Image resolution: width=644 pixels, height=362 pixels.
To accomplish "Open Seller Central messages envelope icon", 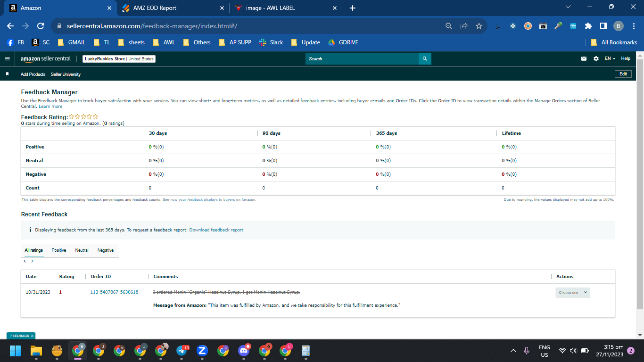I will pos(584,59).
